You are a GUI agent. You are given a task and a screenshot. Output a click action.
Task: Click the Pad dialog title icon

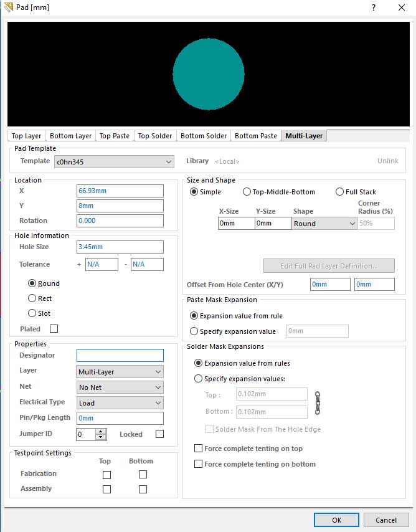[x=7, y=7]
